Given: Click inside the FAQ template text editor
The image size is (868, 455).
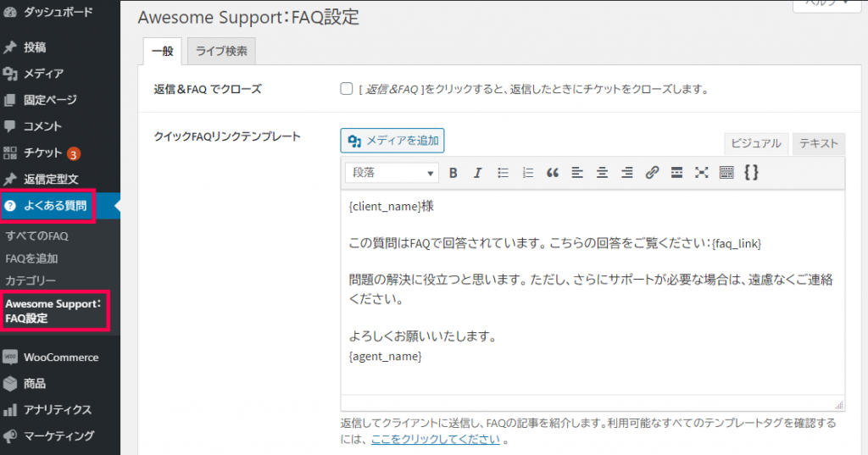Looking at the screenshot, I should coord(593,292).
